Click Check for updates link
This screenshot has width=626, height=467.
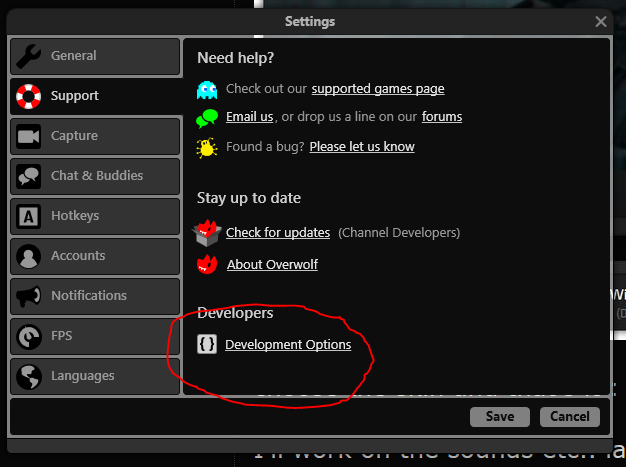click(278, 232)
